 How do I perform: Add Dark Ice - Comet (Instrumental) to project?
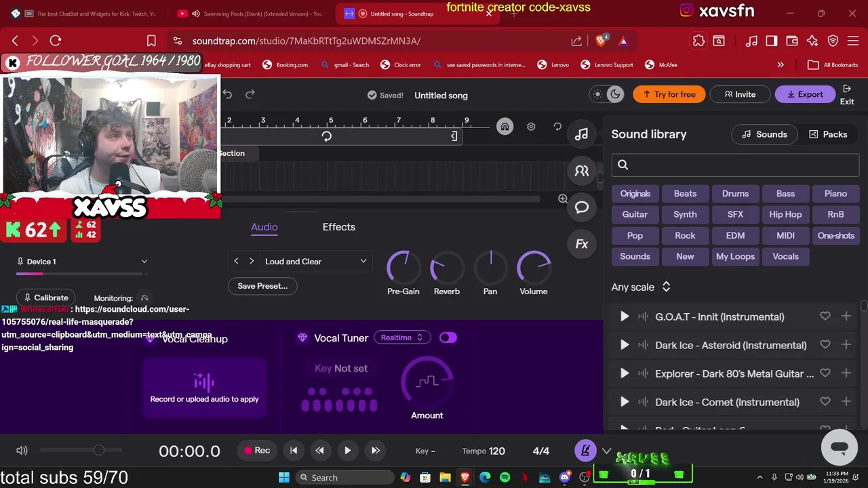pos(846,402)
